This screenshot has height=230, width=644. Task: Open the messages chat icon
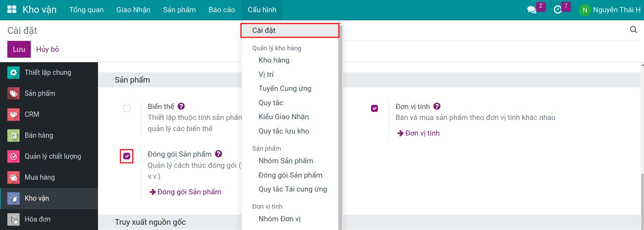click(532, 10)
